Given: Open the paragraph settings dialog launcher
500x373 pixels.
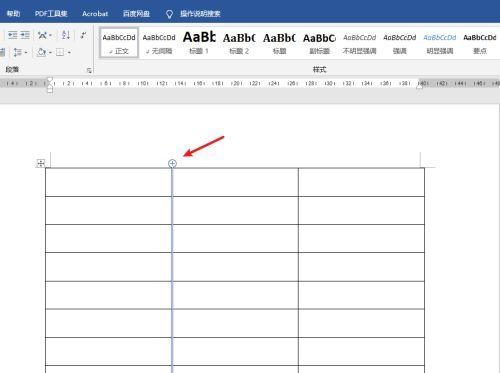Looking at the screenshot, I should (89, 70).
